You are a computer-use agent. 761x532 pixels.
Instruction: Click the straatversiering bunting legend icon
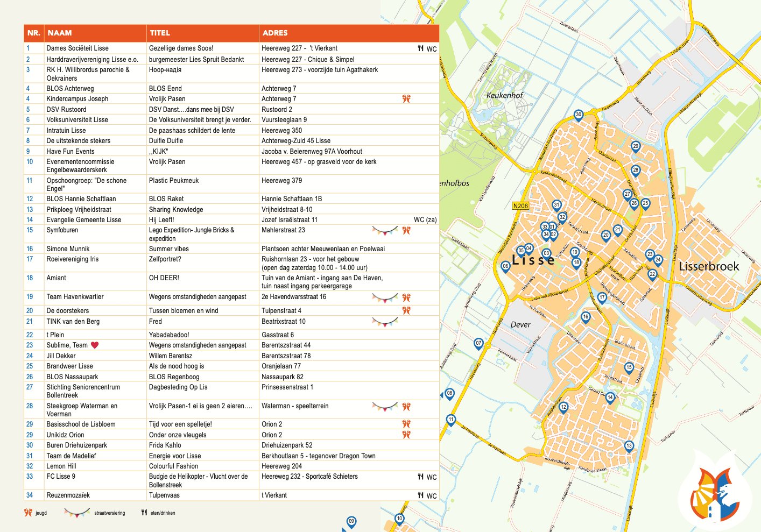click(77, 513)
